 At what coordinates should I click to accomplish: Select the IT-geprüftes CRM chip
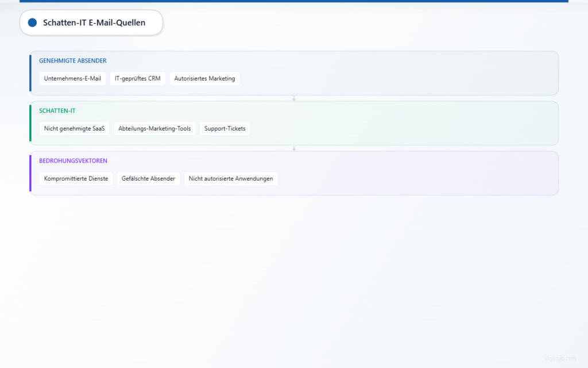pyautogui.click(x=138, y=78)
